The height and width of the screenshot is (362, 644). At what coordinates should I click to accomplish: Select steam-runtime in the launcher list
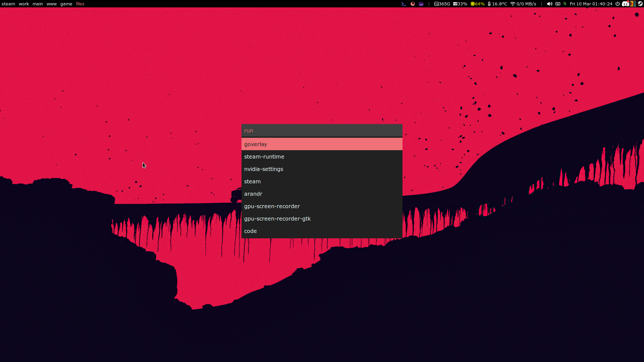(x=322, y=157)
